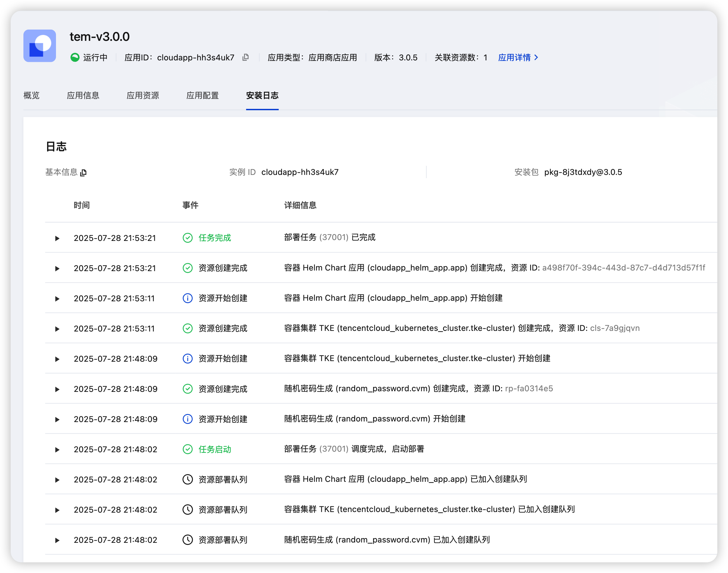Screen dimensions: 728x573
Task: Open the 应用信息 tab
Action: (83, 96)
